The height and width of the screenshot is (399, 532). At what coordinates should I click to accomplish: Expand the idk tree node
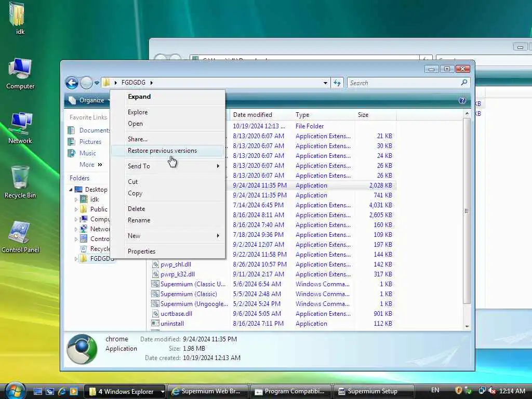(76, 199)
